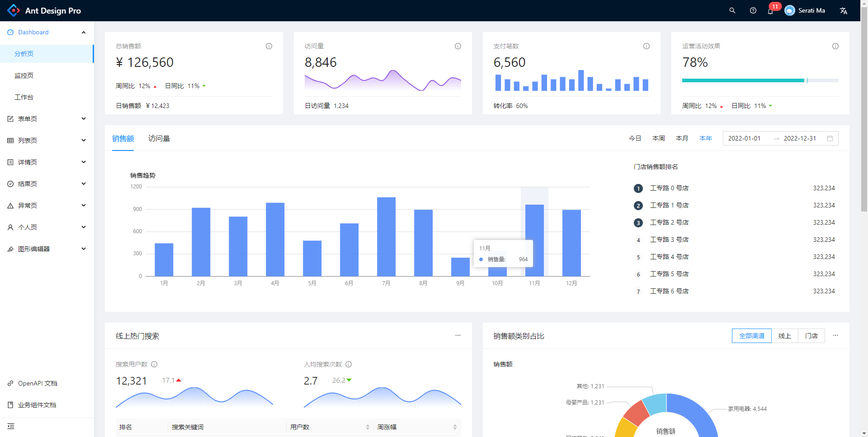868x437 pixels.
Task: Click the 结果页 check-circle icon
Action: 10,184
